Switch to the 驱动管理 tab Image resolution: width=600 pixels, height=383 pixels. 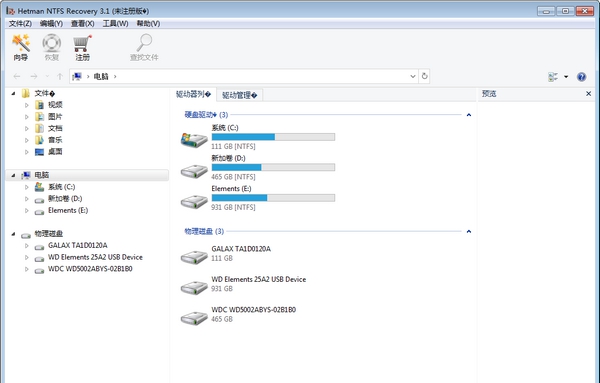[x=240, y=95]
